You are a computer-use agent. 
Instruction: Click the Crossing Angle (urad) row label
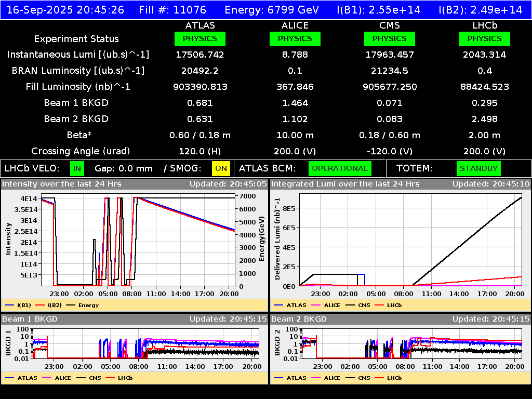81,151
